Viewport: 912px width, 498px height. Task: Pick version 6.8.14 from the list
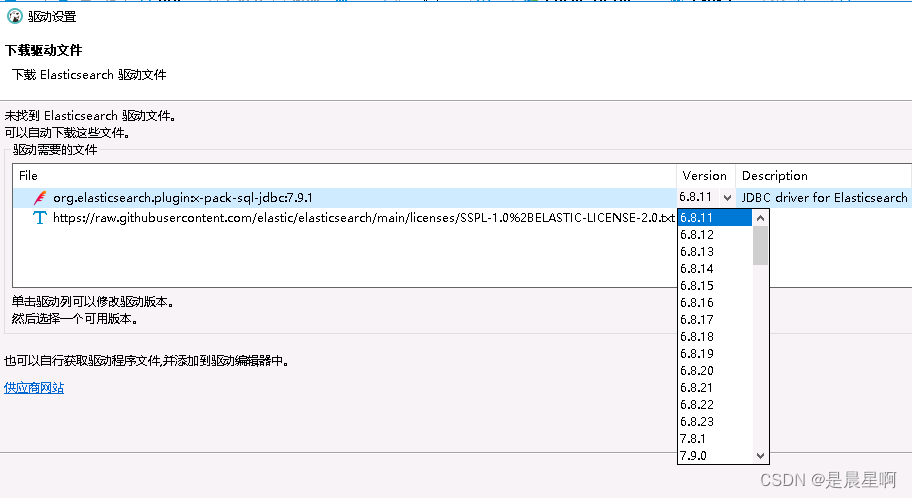[715, 268]
